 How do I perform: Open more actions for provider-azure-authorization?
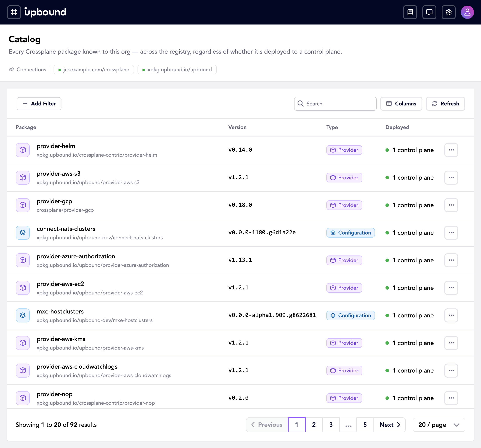pos(451,260)
